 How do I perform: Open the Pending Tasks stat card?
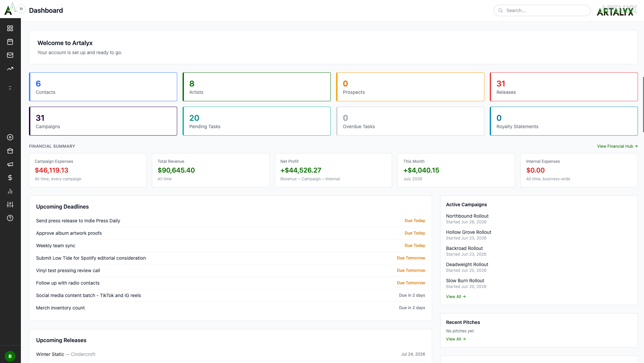pyautogui.click(x=257, y=121)
